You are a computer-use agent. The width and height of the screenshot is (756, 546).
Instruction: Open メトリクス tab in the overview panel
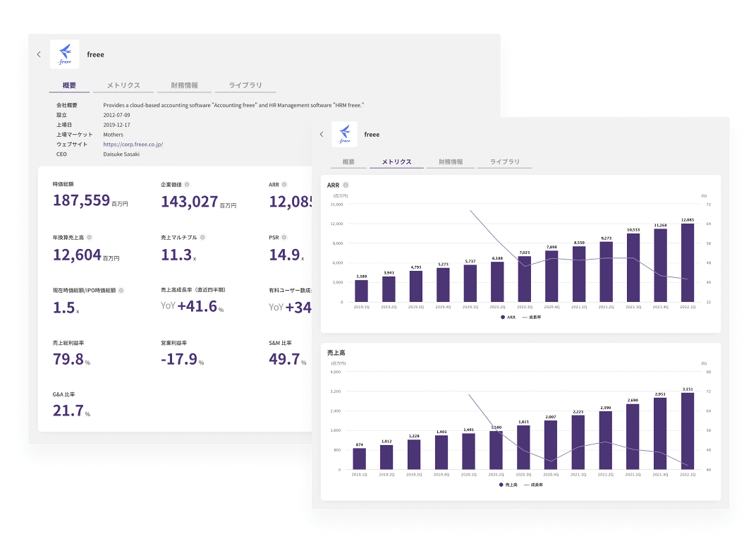[x=123, y=85]
